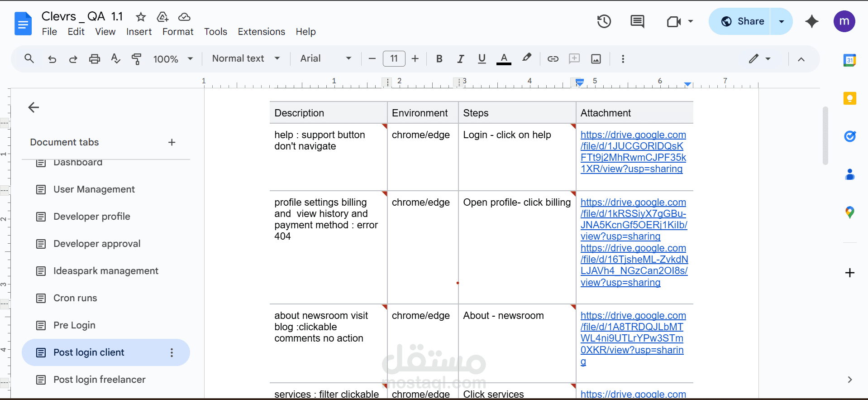This screenshot has height=400, width=868.
Task: Undo the last action
Action: coord(52,59)
